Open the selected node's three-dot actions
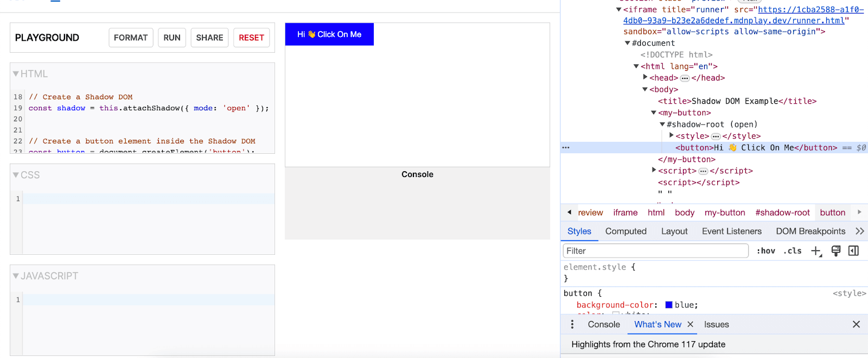Screen dimensions: 868x358 click(x=566, y=148)
